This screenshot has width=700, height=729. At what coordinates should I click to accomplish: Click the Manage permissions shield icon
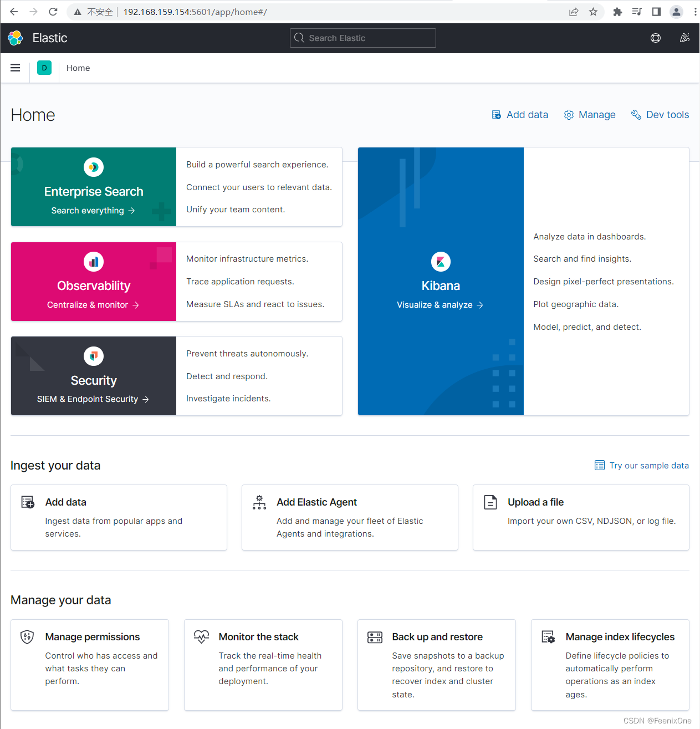(27, 637)
